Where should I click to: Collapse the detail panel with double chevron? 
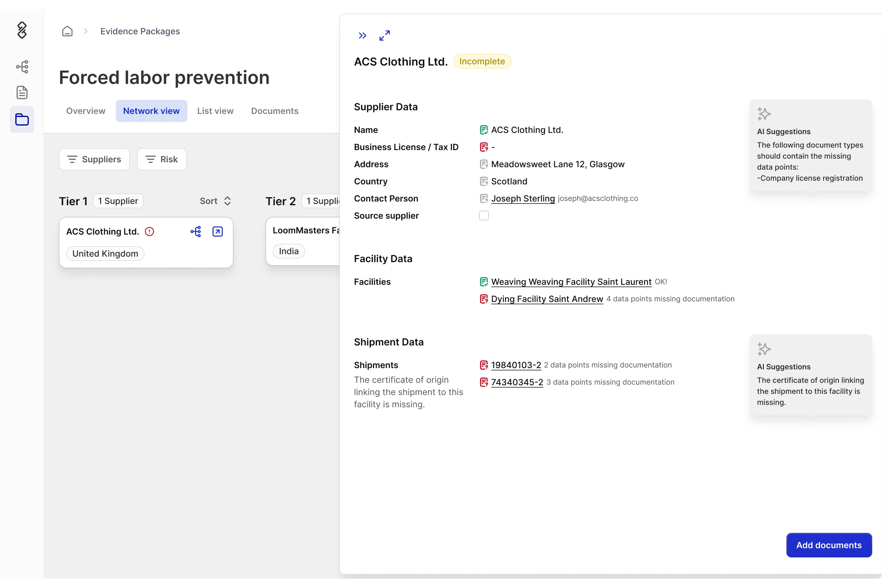tap(362, 36)
